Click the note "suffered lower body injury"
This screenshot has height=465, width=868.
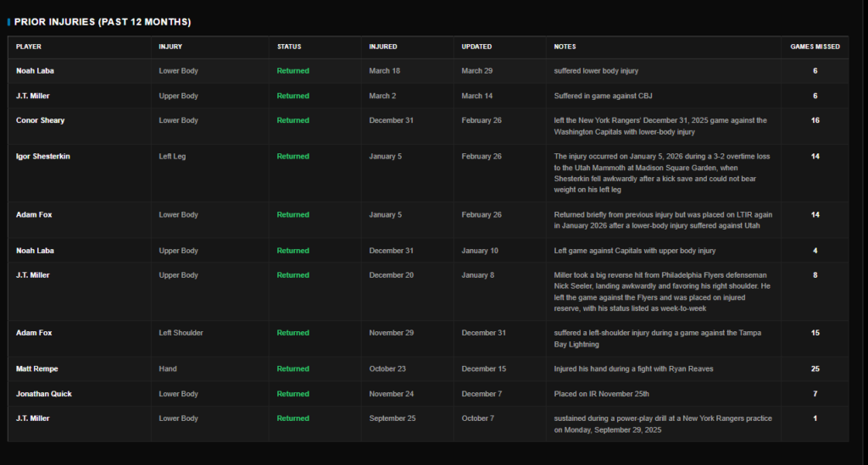click(x=596, y=71)
